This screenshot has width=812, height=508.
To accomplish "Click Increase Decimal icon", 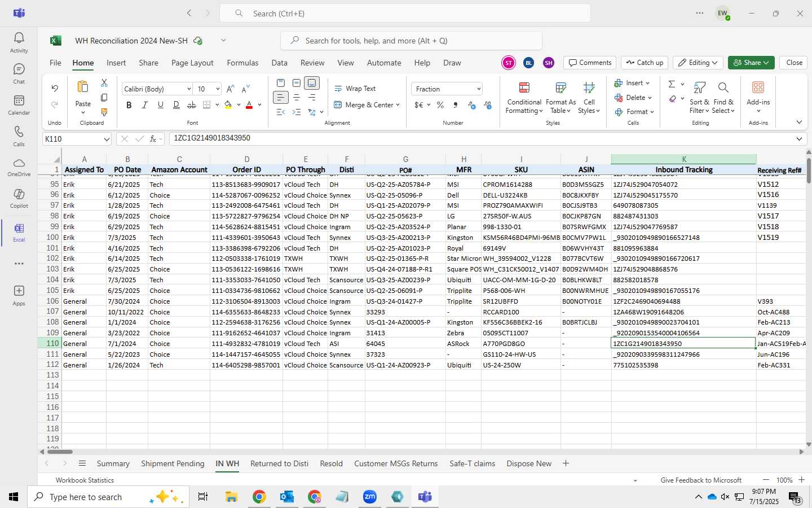I will [472, 105].
